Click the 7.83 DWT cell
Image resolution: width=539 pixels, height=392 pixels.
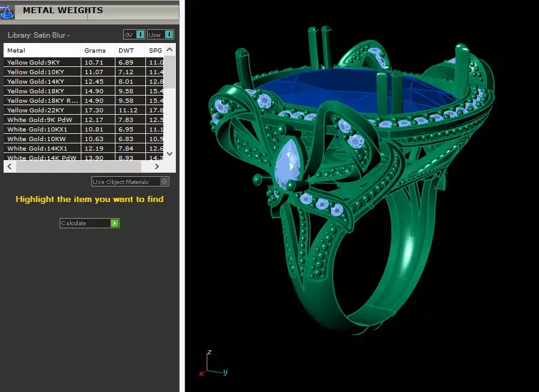[130, 120]
